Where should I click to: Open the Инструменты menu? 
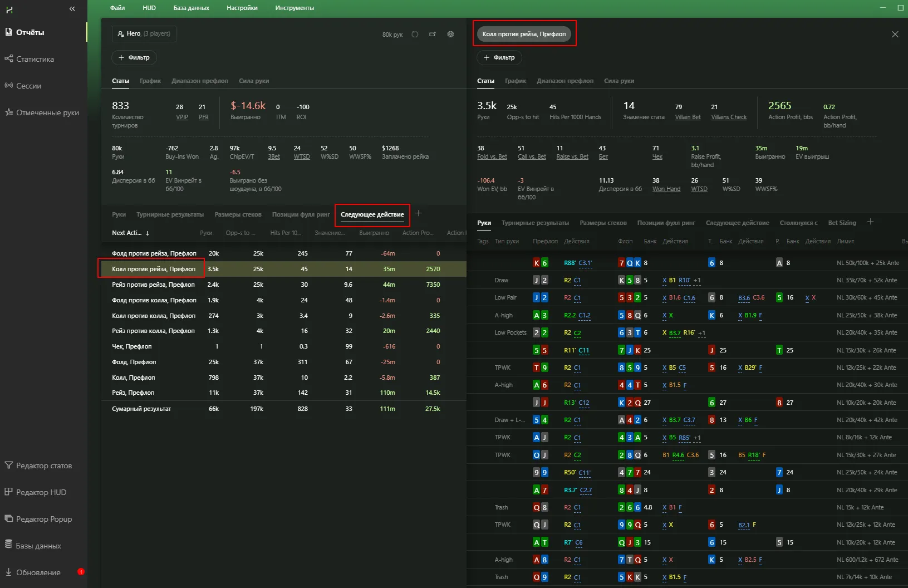[294, 8]
